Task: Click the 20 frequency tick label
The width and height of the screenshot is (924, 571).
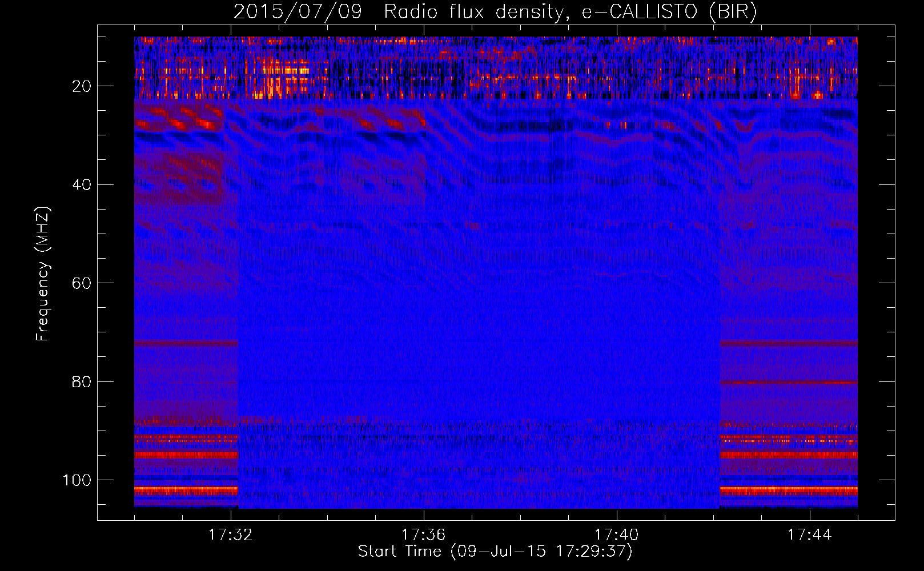Action: pyautogui.click(x=82, y=86)
